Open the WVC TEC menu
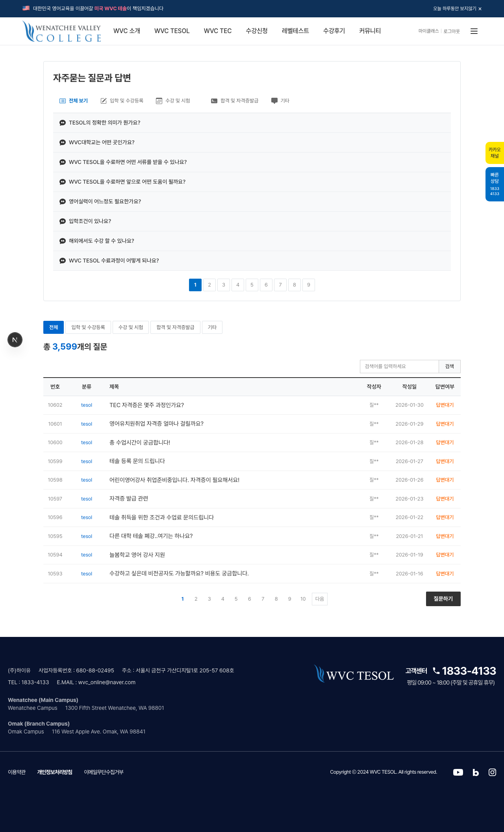Screen dimensions: 504x832 (x=218, y=31)
